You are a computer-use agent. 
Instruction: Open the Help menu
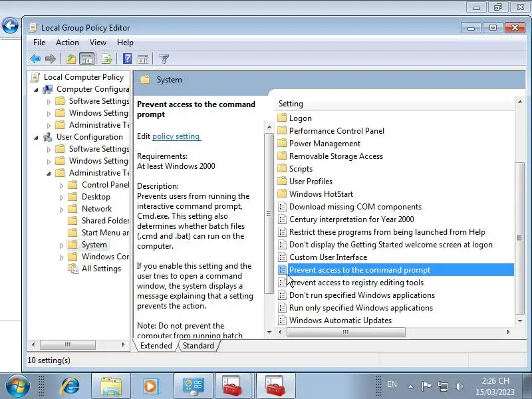point(125,43)
